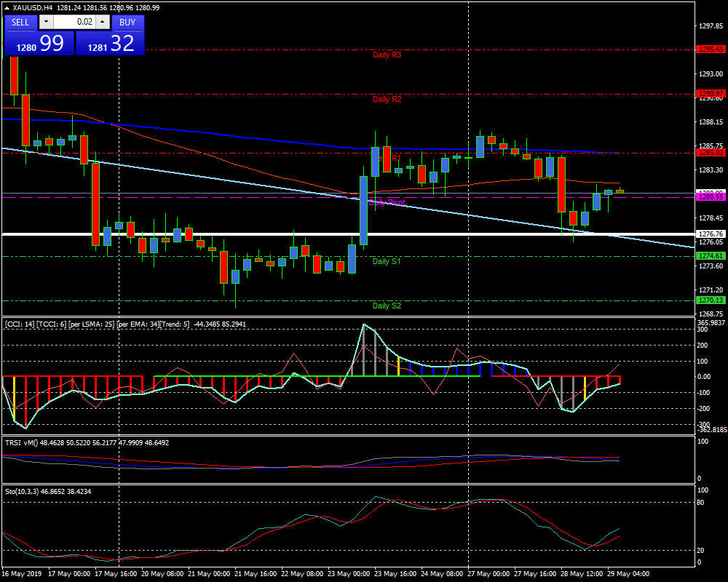This screenshot has width=728, height=582.
Task: Decrease lot volume with down arrow
Action: [43, 22]
